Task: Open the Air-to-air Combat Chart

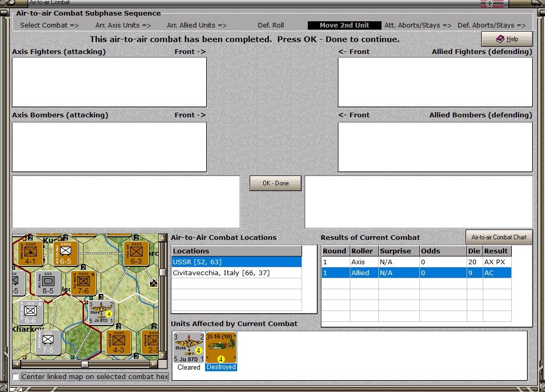Action: [x=499, y=237]
